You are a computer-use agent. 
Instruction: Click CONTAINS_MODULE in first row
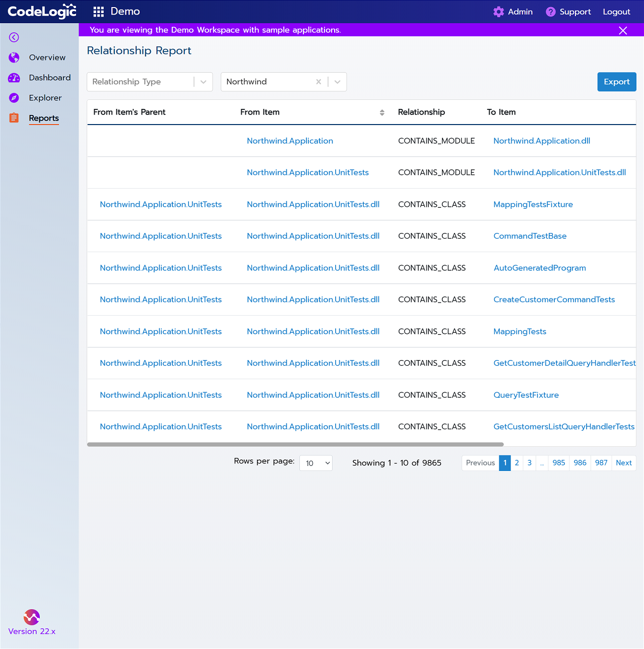436,141
